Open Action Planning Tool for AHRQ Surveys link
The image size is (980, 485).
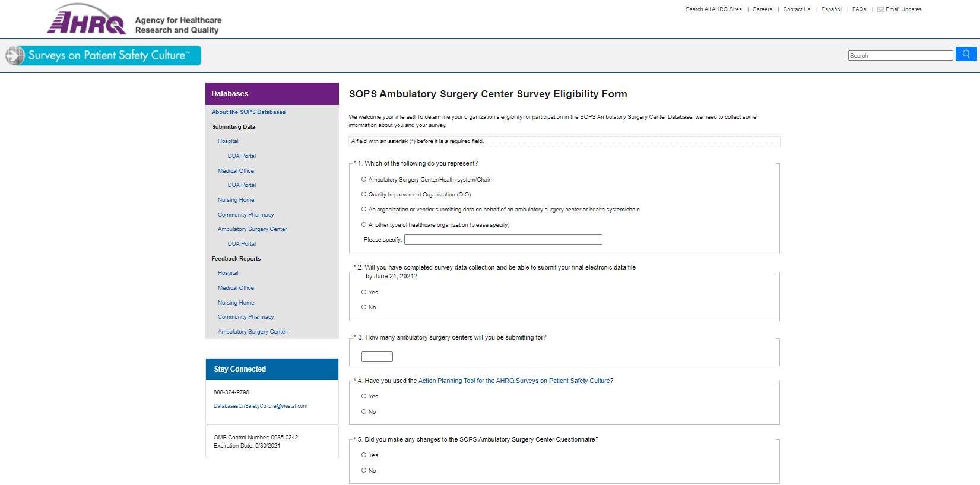point(515,381)
